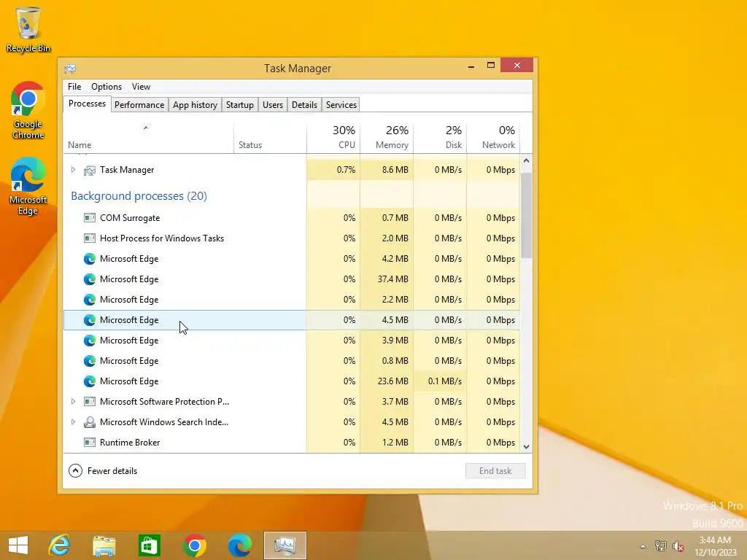Open the Windows Store taskbar icon
747x560 pixels.
(x=149, y=545)
